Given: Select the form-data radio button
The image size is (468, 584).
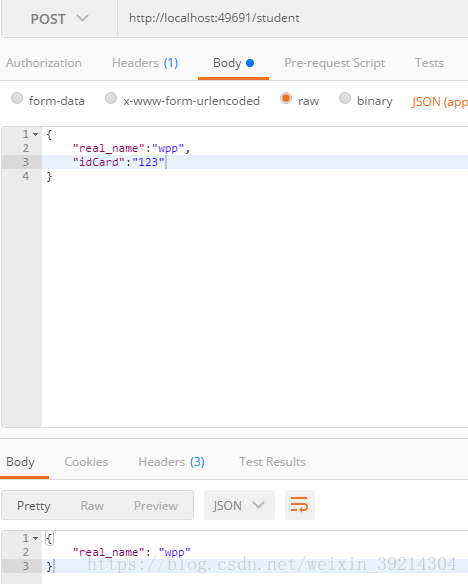Looking at the screenshot, I should pos(17,98).
